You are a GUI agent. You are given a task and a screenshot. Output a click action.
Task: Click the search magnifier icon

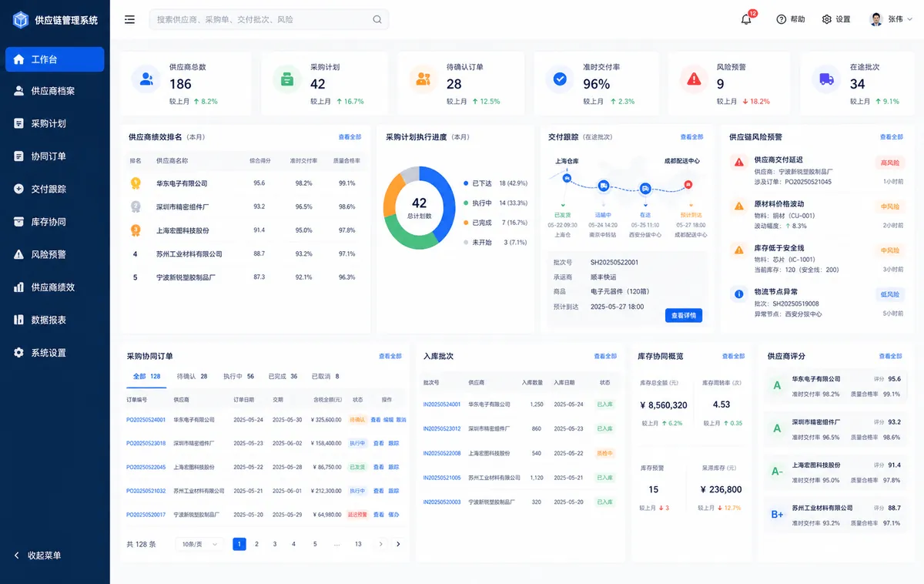click(x=377, y=19)
